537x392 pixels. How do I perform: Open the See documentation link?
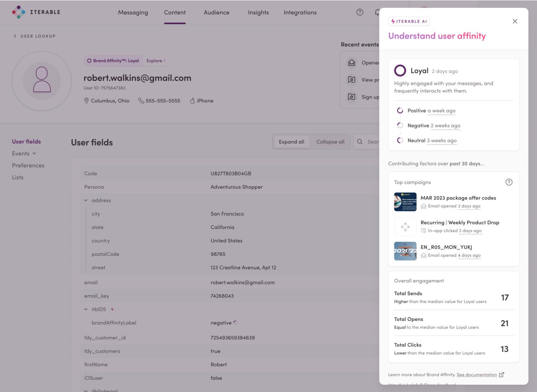pyautogui.click(x=477, y=375)
